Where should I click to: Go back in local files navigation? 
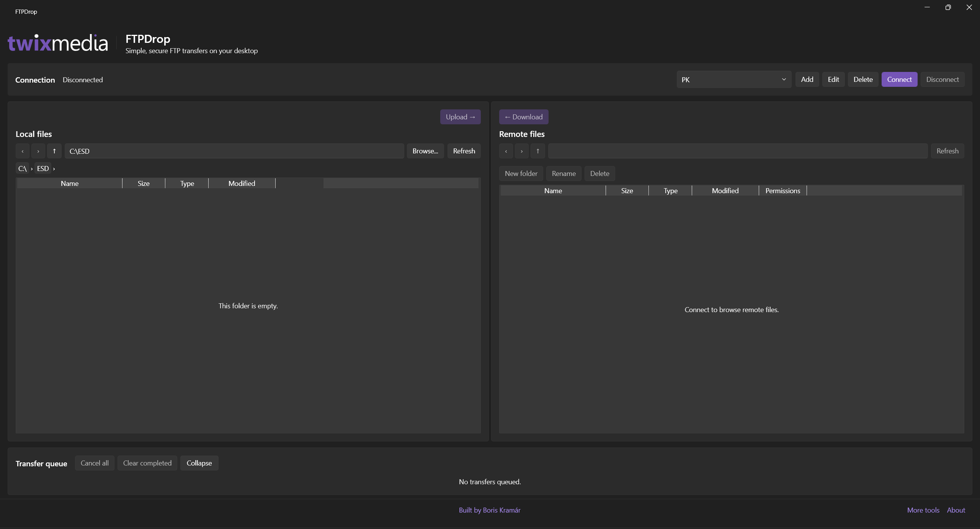(23, 151)
